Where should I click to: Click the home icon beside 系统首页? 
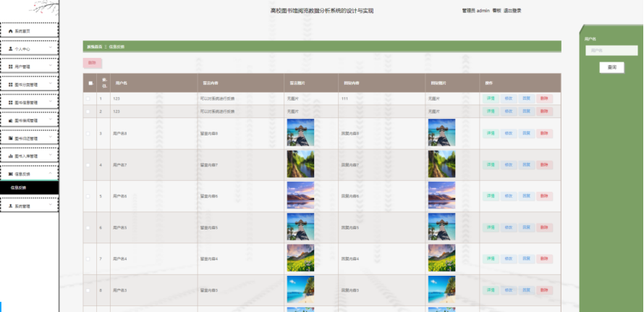11,31
